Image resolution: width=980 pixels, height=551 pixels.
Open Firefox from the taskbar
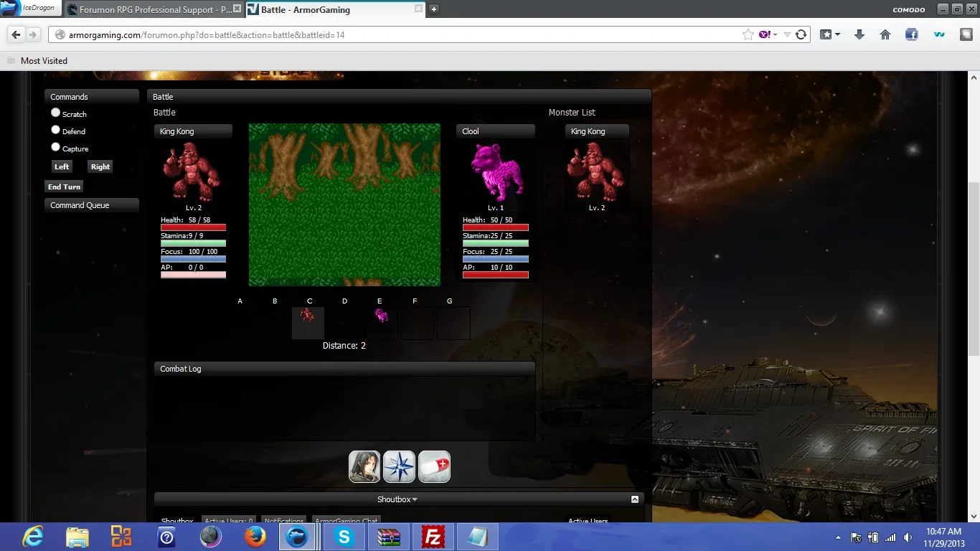(x=255, y=537)
